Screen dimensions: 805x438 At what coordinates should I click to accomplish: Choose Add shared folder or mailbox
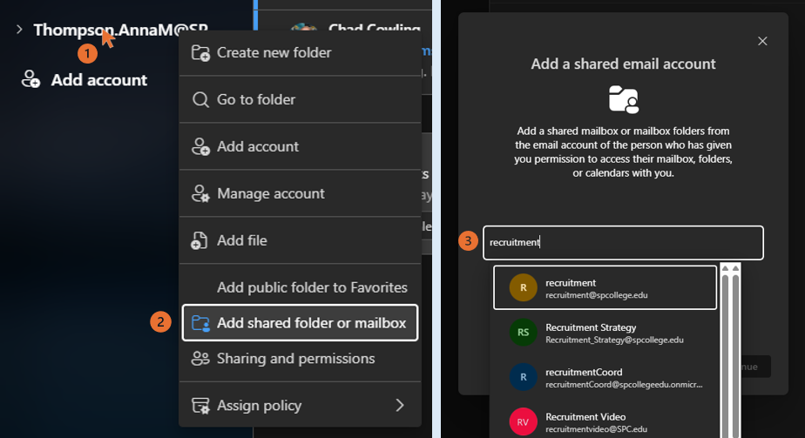click(300, 323)
